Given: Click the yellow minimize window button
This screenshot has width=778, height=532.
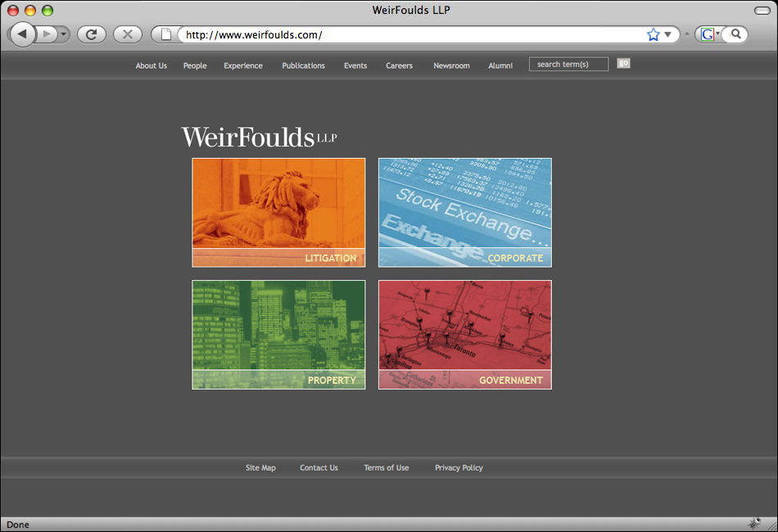Looking at the screenshot, I should point(30,11).
